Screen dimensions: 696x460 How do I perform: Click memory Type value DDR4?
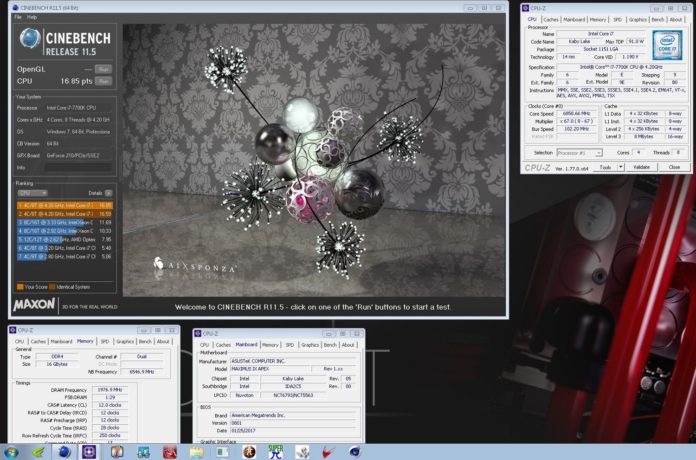pos(57,357)
